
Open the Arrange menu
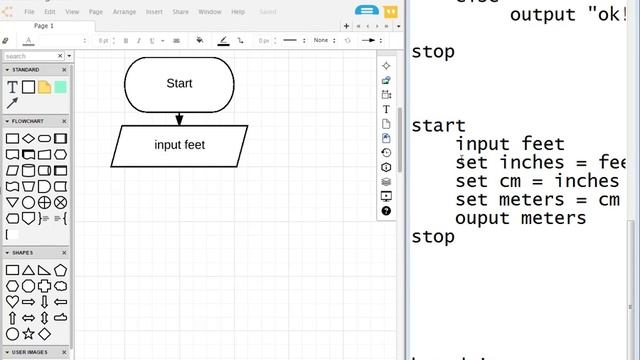pos(124,12)
